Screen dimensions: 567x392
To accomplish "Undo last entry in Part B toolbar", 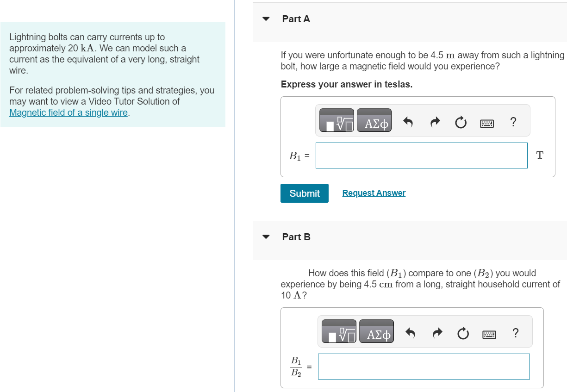I will coord(410,333).
